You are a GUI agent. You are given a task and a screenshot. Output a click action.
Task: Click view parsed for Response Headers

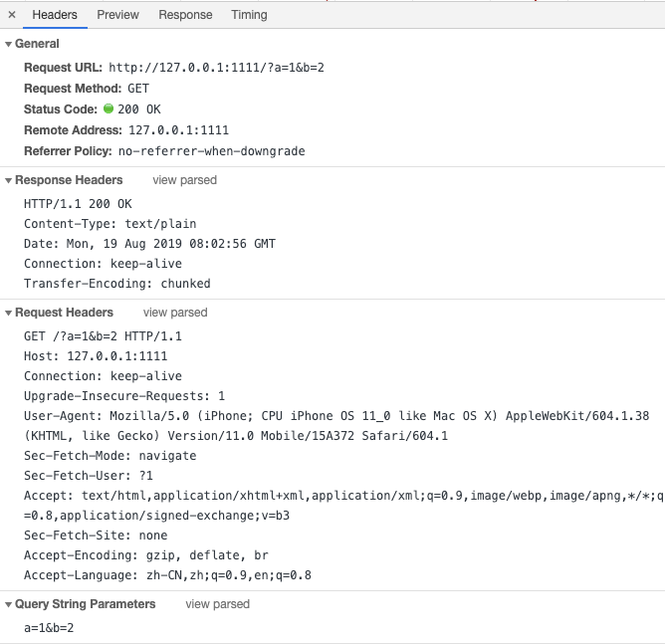pos(184,180)
